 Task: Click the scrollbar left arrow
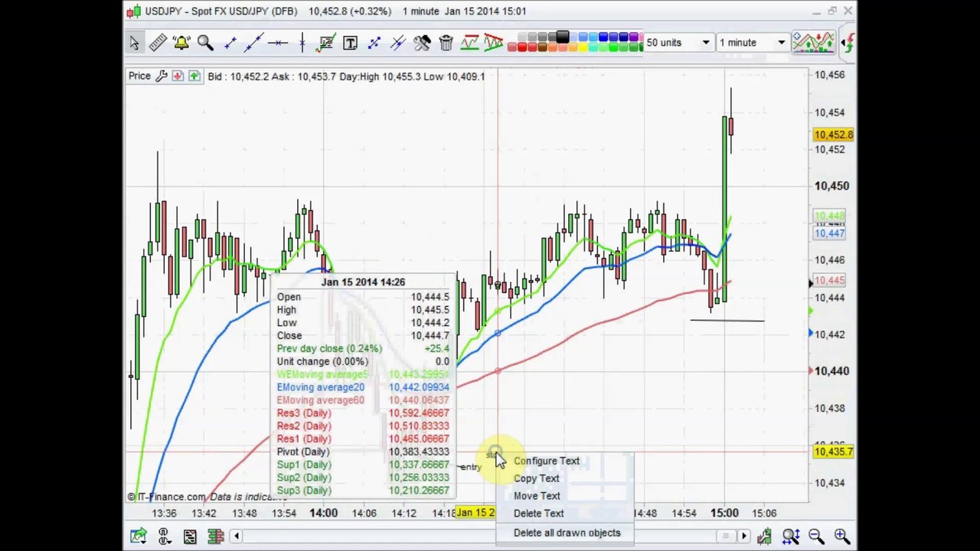click(x=237, y=536)
